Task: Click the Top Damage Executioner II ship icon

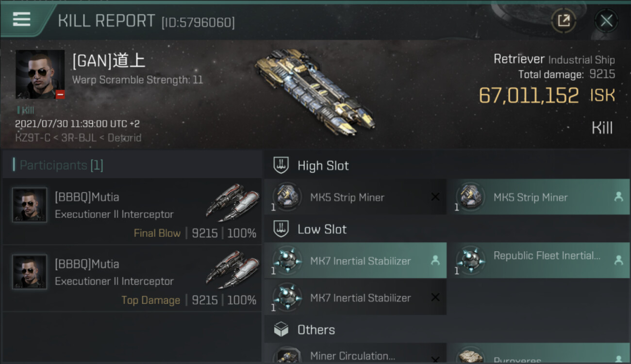Action: click(232, 268)
